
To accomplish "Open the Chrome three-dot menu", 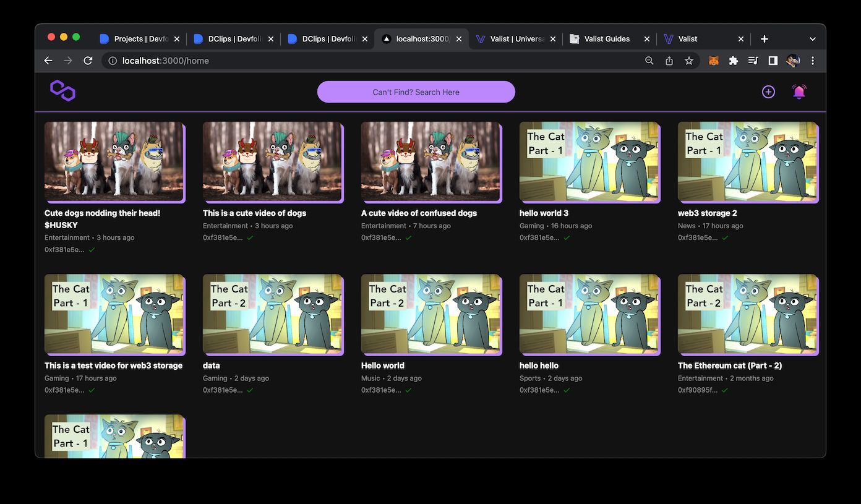I will (x=813, y=61).
